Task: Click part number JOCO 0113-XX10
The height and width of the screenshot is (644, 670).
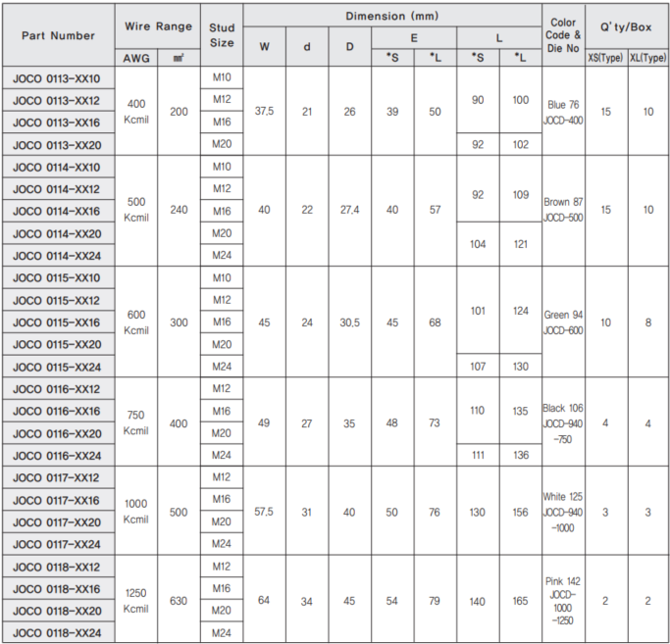Action: coord(59,78)
